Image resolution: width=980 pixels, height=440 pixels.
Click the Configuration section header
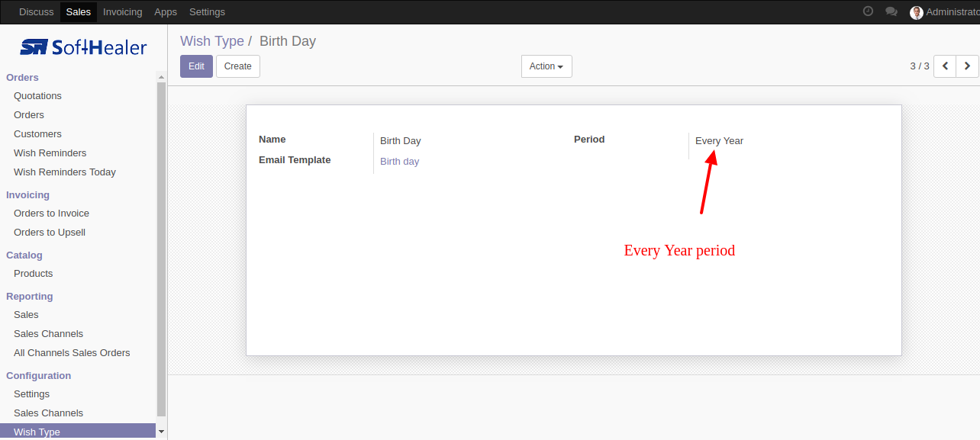[x=39, y=376]
